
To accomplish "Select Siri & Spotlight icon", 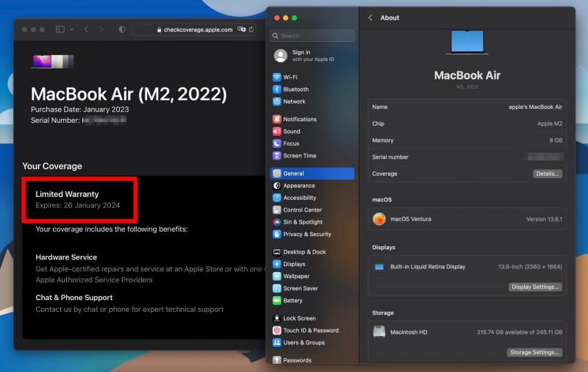I will 277,222.
